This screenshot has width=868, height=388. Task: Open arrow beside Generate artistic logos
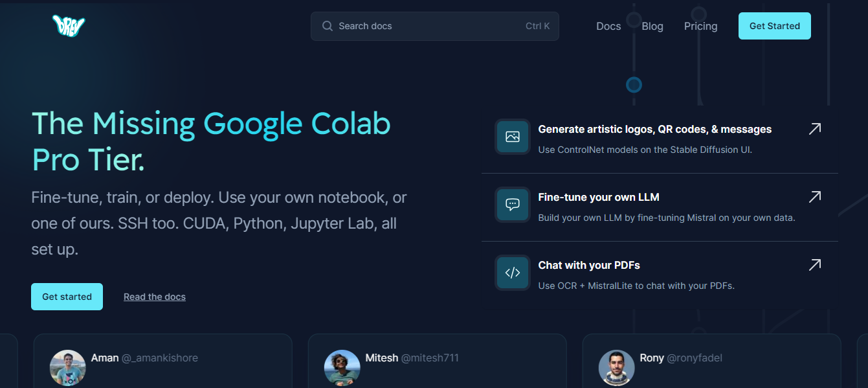[815, 129]
